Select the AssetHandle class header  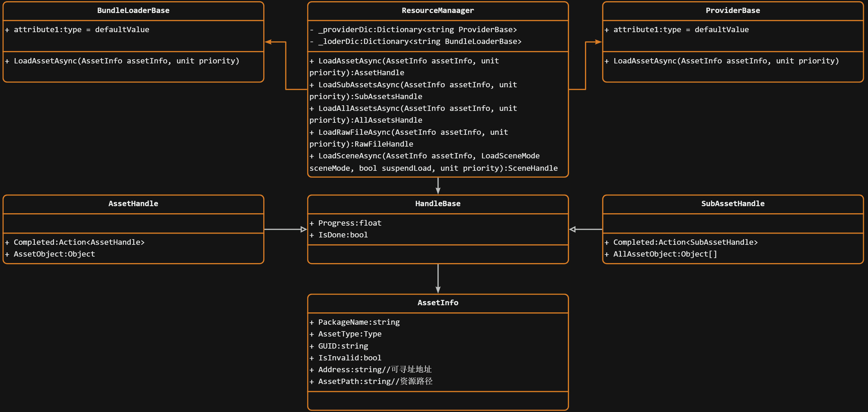pos(133,204)
